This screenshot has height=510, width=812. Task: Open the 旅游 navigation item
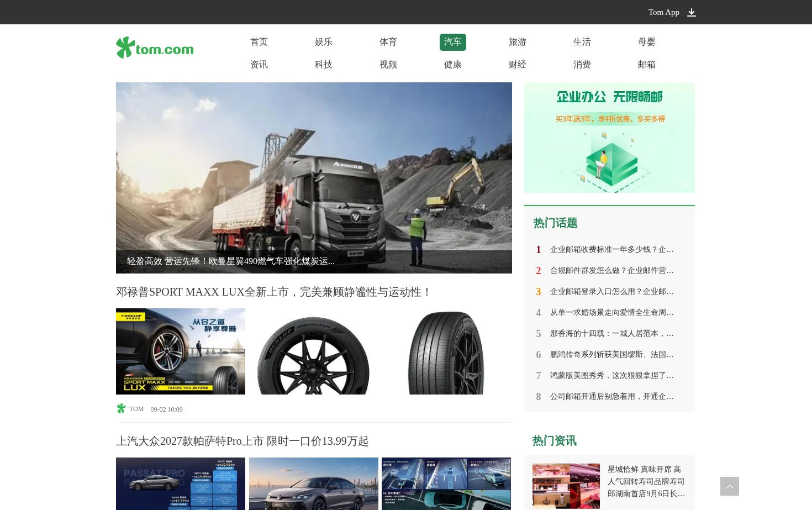(518, 42)
